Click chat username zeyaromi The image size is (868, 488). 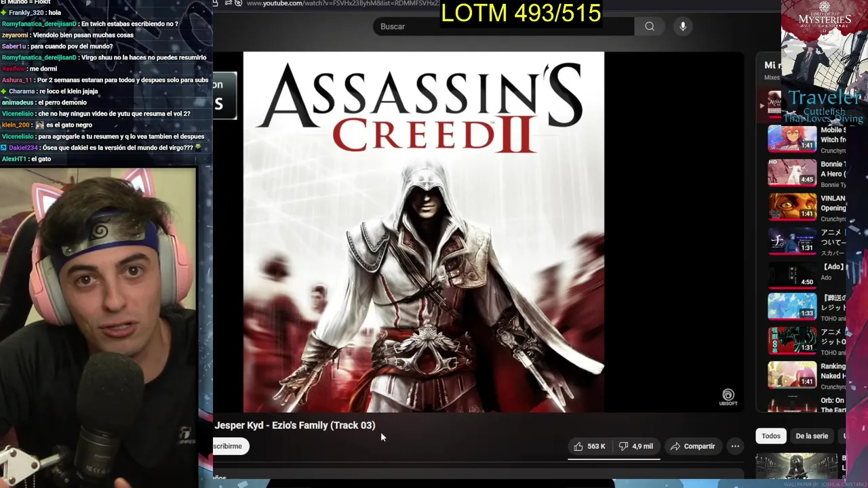pos(14,35)
